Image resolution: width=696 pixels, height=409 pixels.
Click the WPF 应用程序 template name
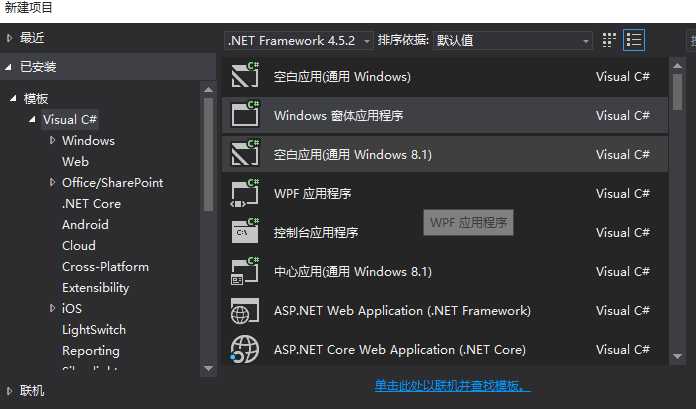312,194
